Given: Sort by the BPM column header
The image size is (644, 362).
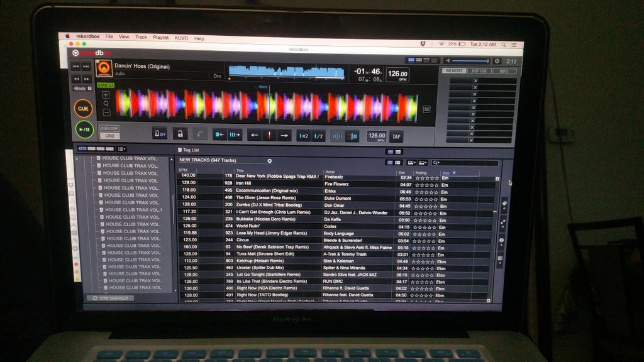Looking at the screenshot, I should pos(183,170).
